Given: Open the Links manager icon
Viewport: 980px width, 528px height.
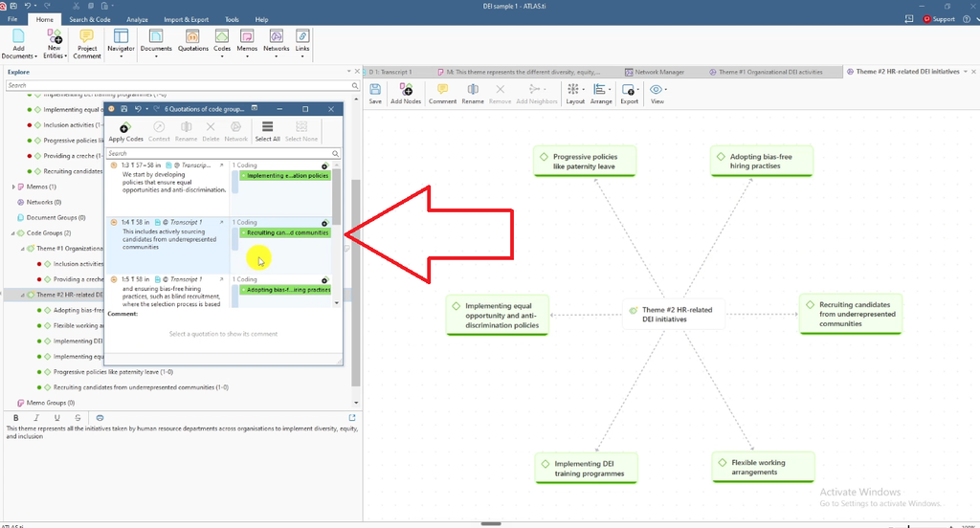Looking at the screenshot, I should tap(302, 36).
